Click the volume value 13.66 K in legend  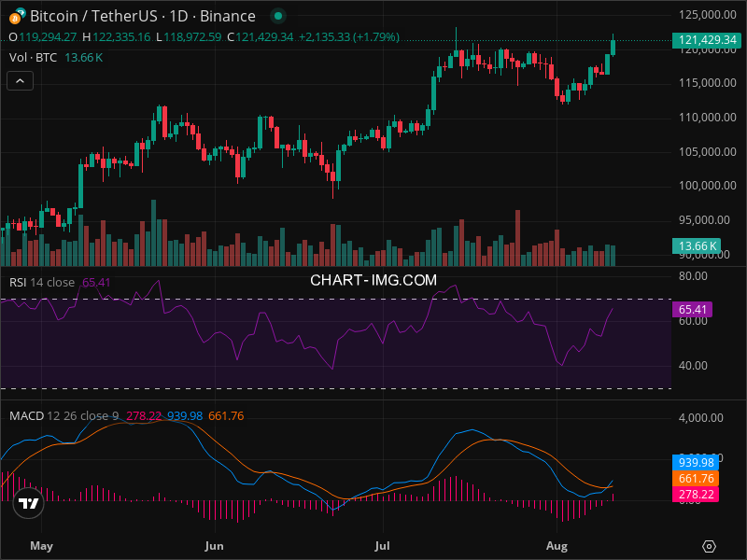[84, 58]
